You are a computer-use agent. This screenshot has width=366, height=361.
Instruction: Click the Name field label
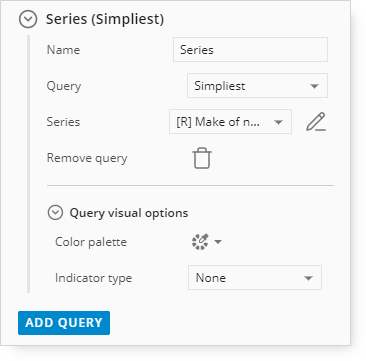click(63, 50)
